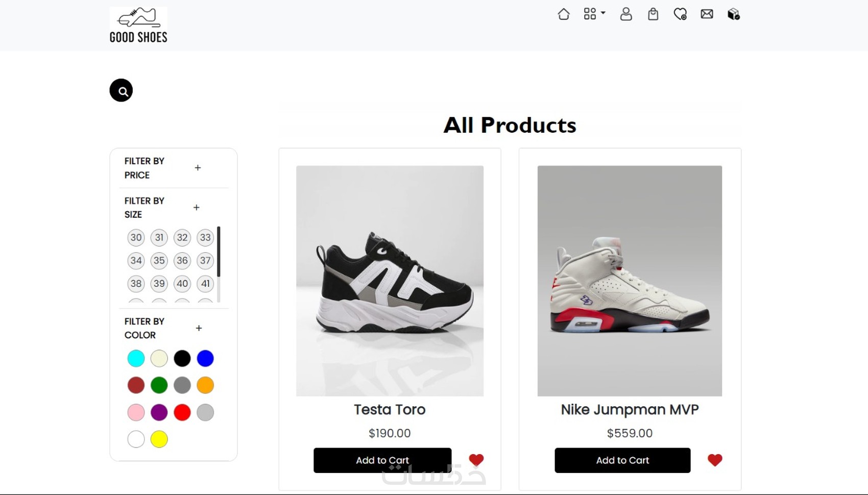This screenshot has width=868, height=495.
Task: Open the Nike Jumpman MVP product image
Action: coord(630,281)
